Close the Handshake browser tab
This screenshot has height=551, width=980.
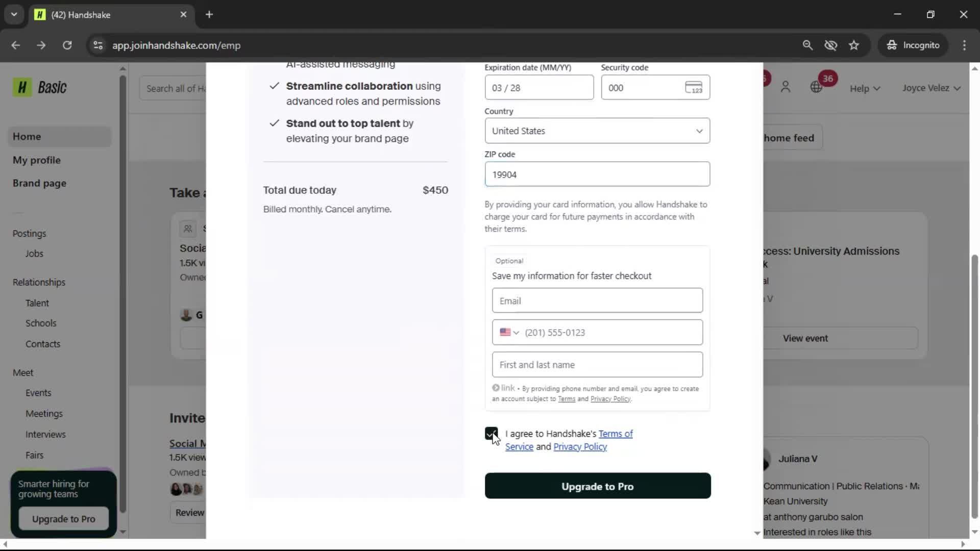pyautogui.click(x=183, y=15)
